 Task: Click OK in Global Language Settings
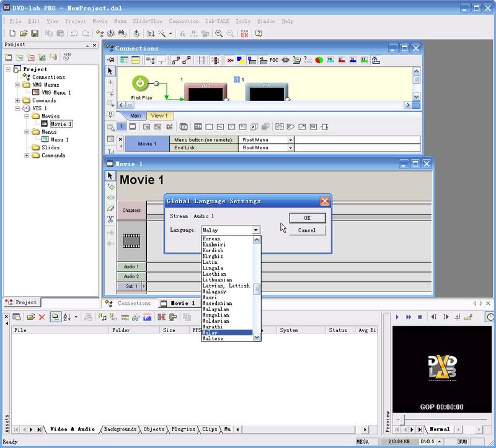[x=307, y=218]
